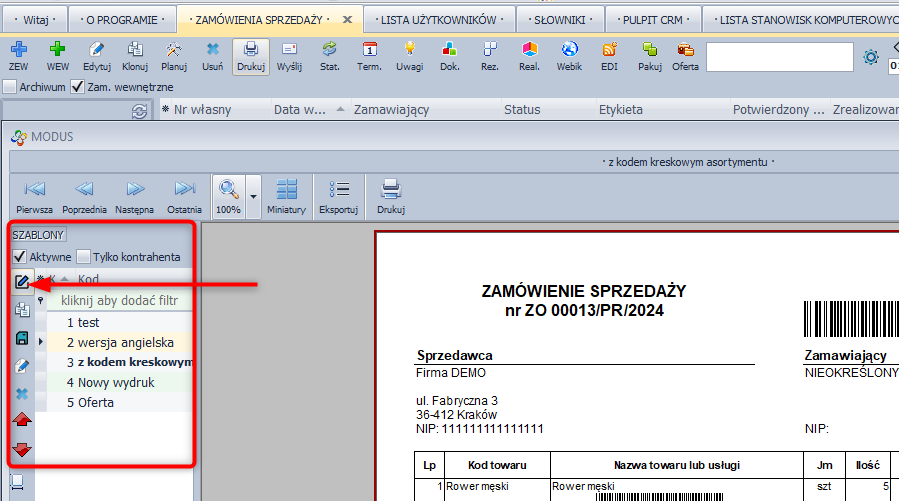Uncheck the Aktywne checkbox
The image size is (899, 501).
tap(19, 256)
